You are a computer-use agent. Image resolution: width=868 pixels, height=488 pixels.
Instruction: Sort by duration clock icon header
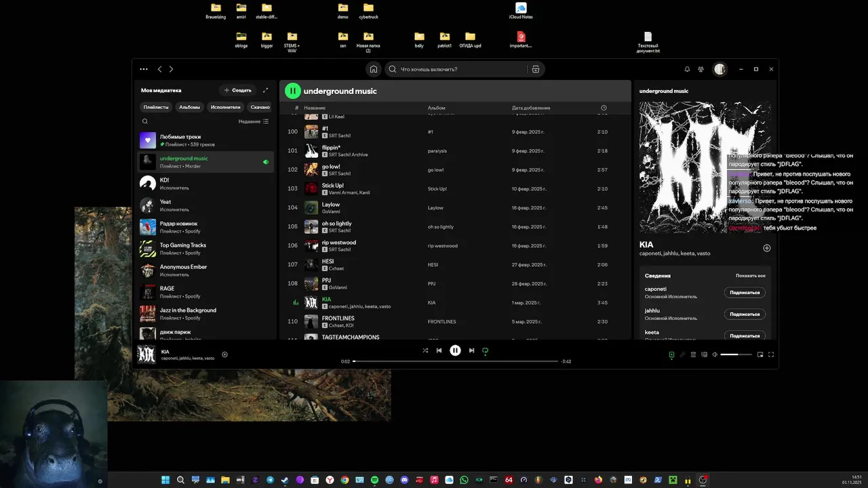604,108
